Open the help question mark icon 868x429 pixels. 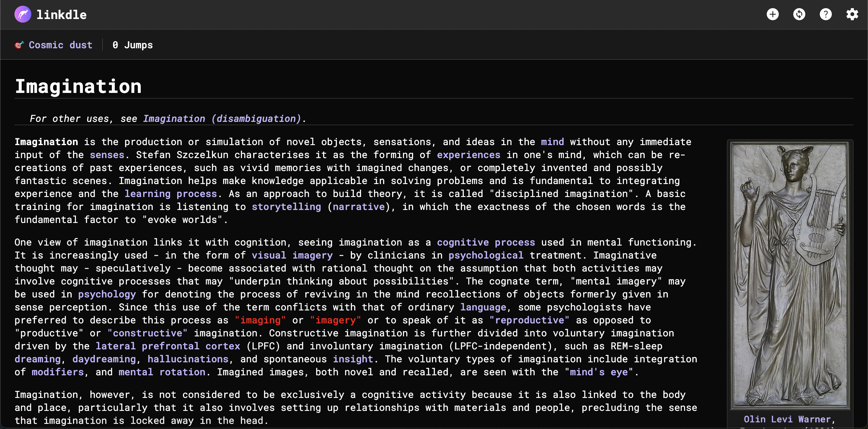coord(826,14)
